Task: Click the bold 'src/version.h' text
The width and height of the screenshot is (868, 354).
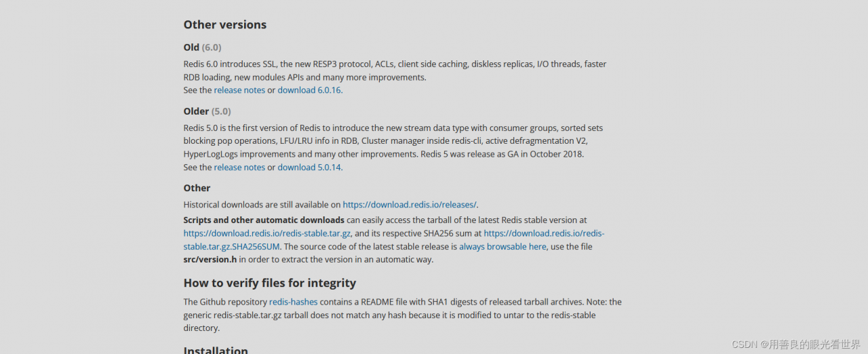Action: [210, 260]
